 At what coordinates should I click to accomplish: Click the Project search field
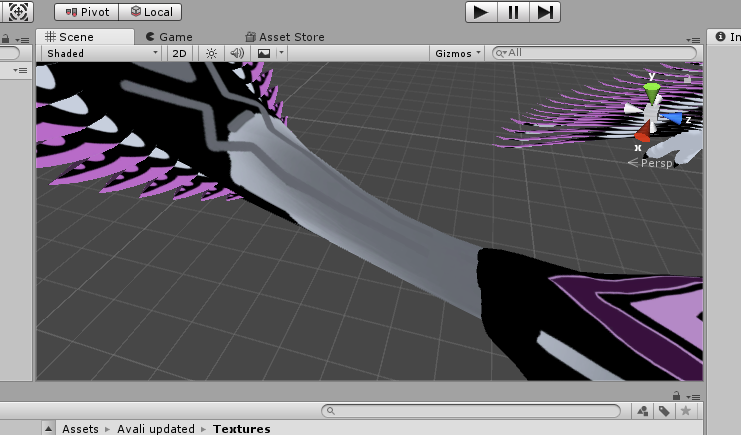pyautogui.click(x=471, y=411)
